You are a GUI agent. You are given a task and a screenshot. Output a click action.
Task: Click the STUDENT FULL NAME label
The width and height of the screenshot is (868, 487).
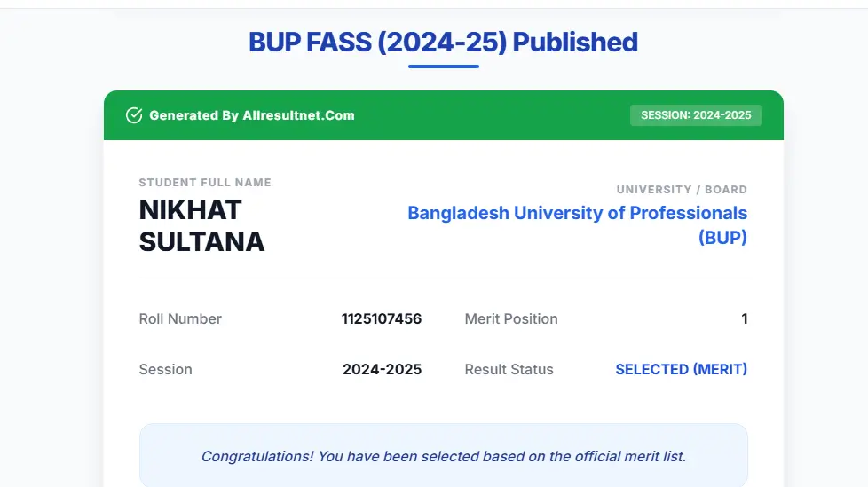[x=205, y=183]
